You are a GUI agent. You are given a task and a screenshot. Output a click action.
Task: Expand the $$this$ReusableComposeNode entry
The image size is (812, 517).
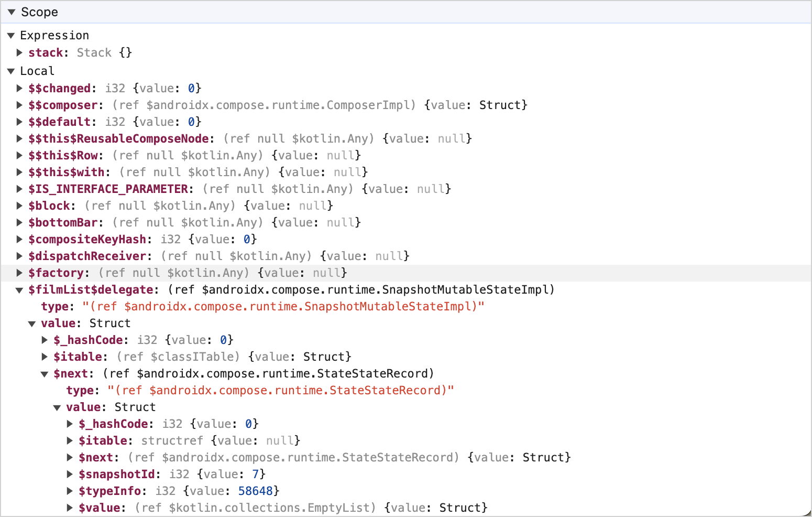click(x=20, y=138)
